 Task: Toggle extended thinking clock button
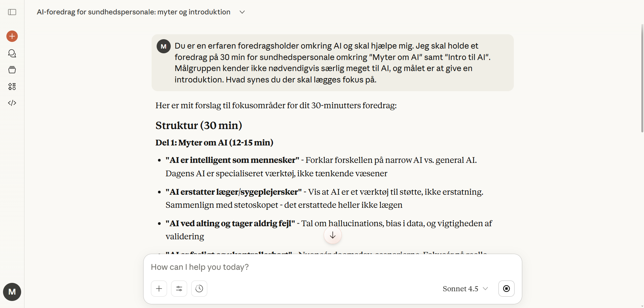coord(199,289)
